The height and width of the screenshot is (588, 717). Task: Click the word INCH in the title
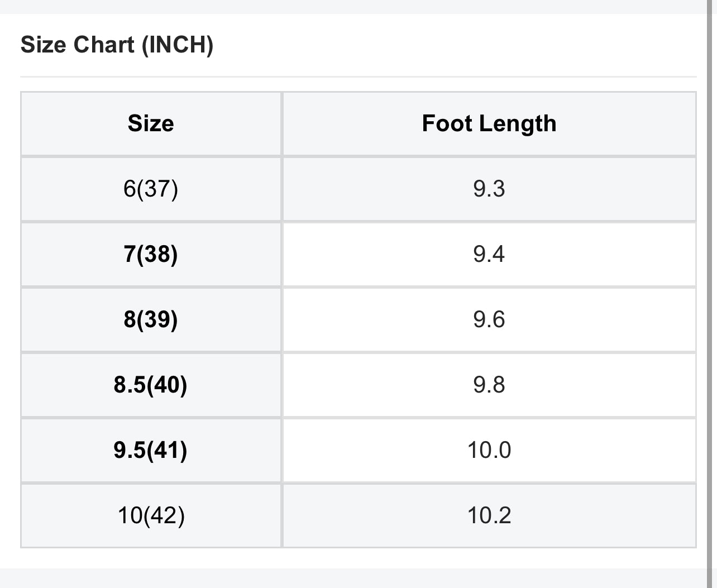(x=177, y=45)
